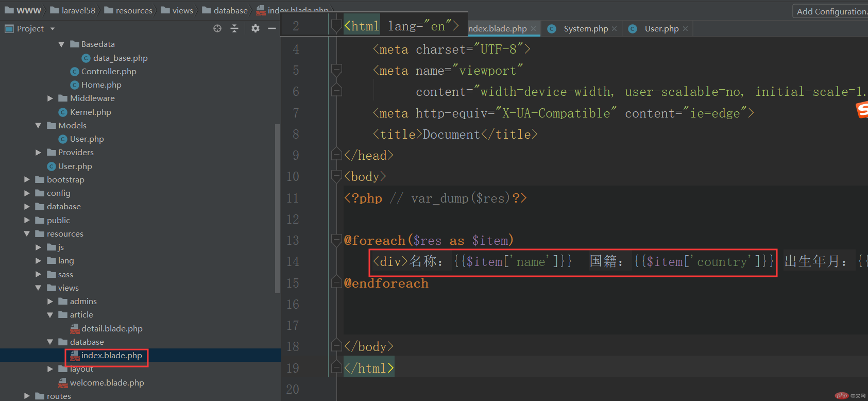Switch to index.blade.php editor tab
The height and width of the screenshot is (401, 868).
[x=498, y=29]
